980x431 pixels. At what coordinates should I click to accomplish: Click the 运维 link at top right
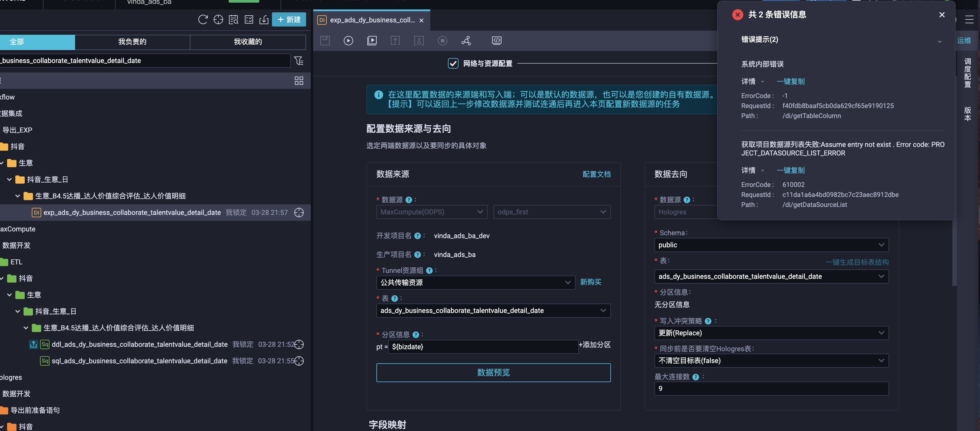[x=964, y=41]
